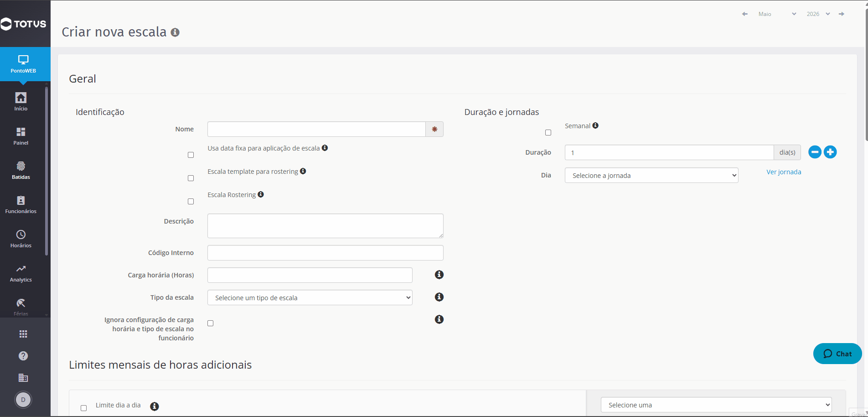Open the user avatar D
Viewport: 868px width, 417px height.
23,400
